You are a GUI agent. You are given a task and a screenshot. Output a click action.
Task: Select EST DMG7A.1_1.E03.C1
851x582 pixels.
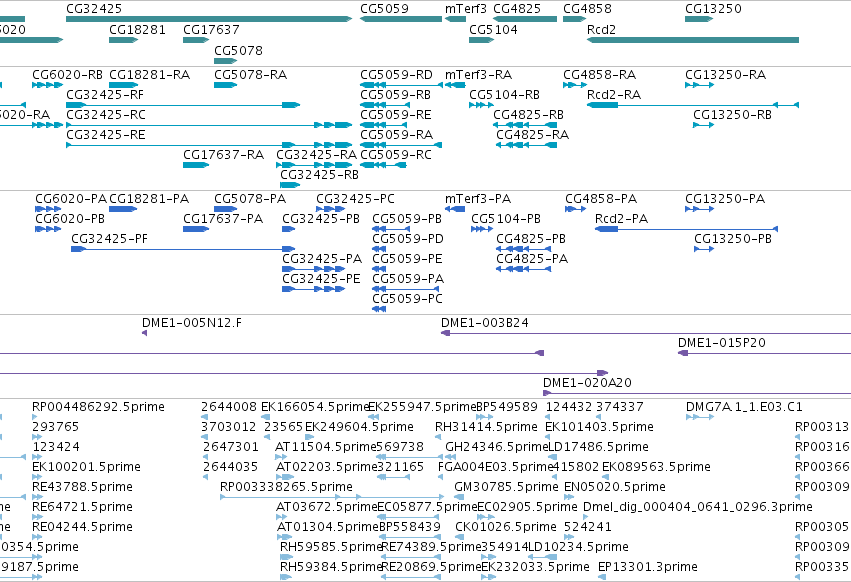click(700, 416)
